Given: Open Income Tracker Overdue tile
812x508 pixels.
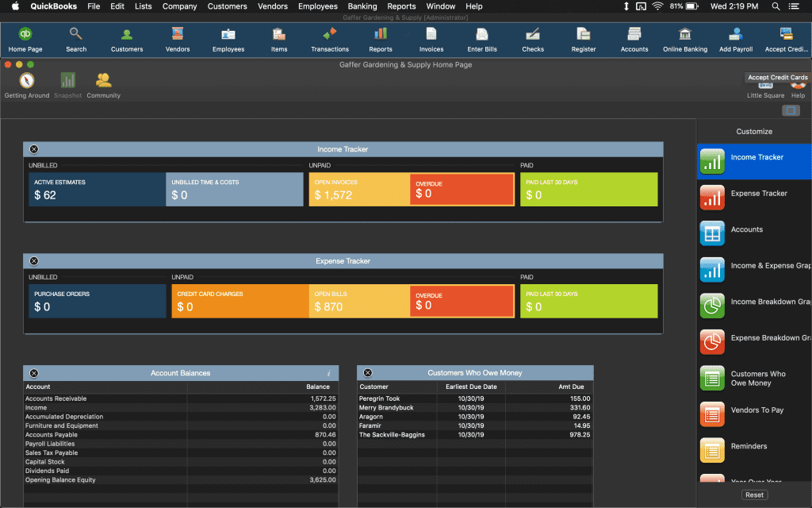Looking at the screenshot, I should [x=462, y=189].
